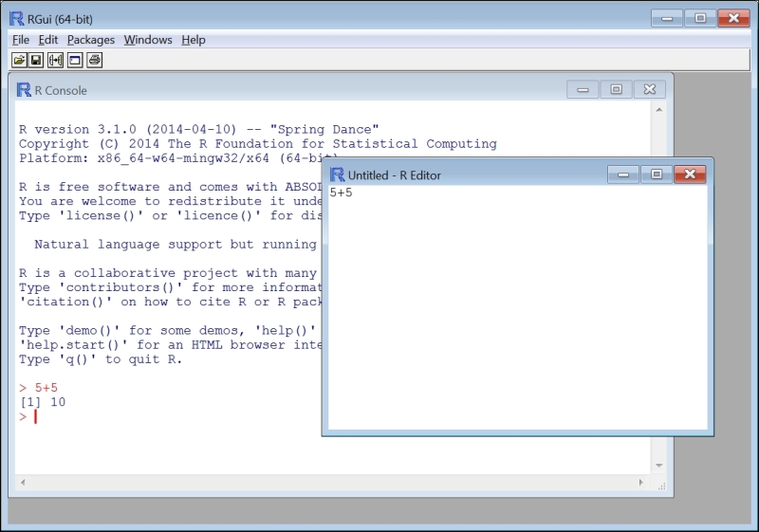Screen dimensions: 759x532
Task: Click the "RGui (64-bit)" title text
Action: tap(60, 19)
